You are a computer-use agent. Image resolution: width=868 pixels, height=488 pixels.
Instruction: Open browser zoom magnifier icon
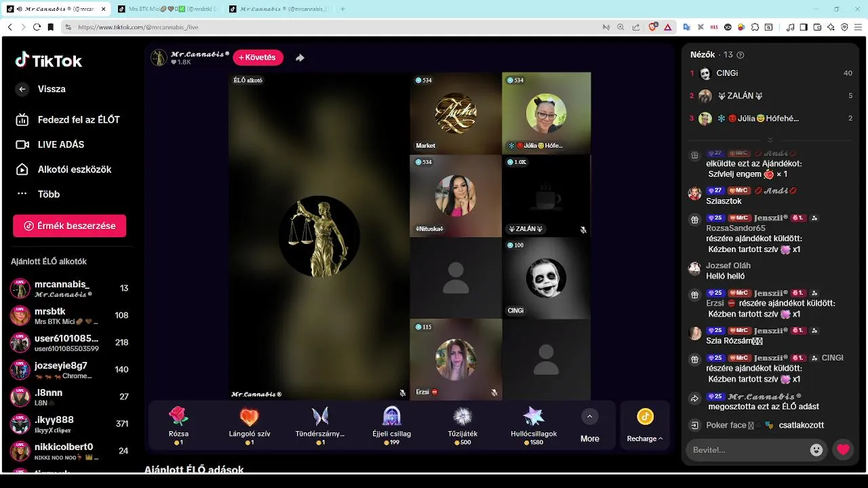click(620, 27)
